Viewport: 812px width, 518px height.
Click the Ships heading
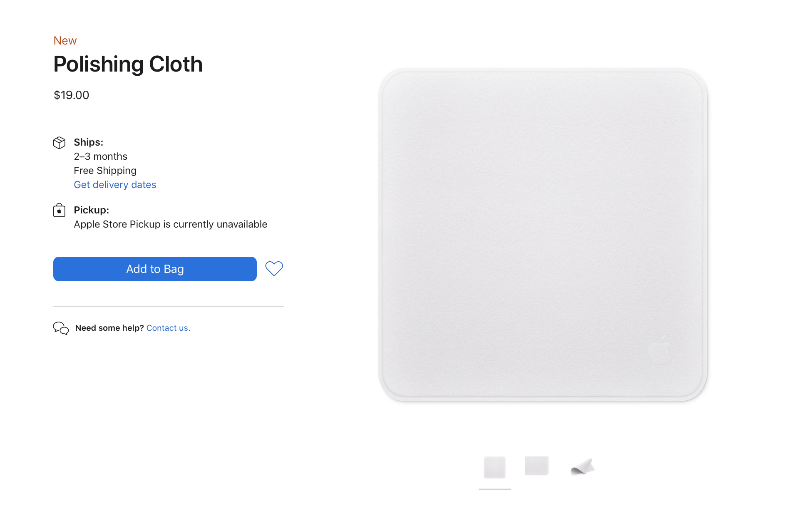point(88,142)
